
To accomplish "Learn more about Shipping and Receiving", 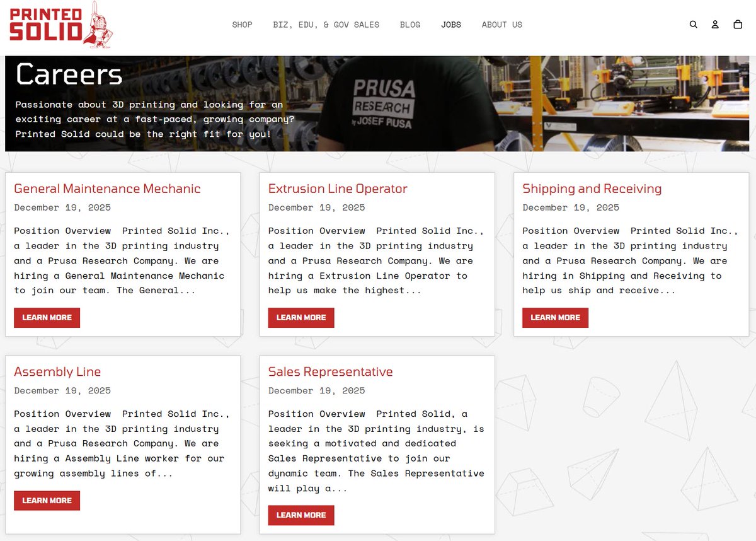I will pyautogui.click(x=555, y=318).
